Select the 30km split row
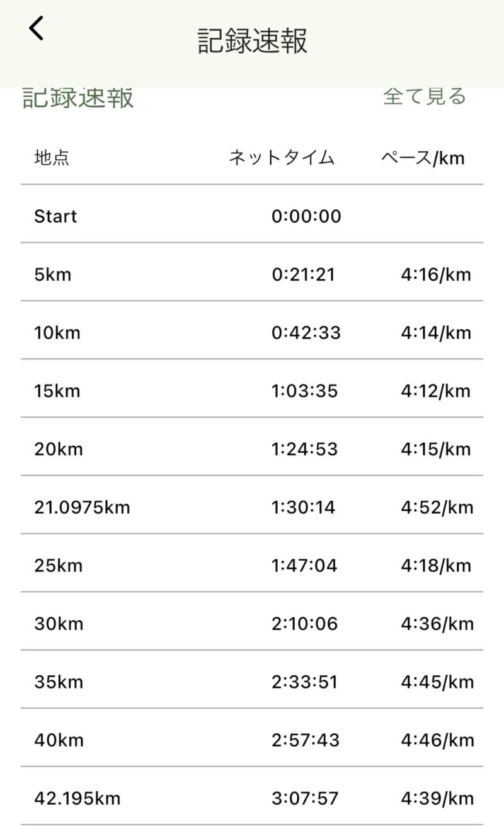The height and width of the screenshot is (833, 504). click(251, 624)
